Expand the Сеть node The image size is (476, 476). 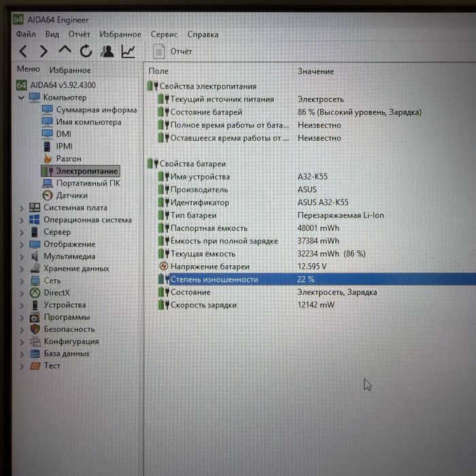coord(22,281)
